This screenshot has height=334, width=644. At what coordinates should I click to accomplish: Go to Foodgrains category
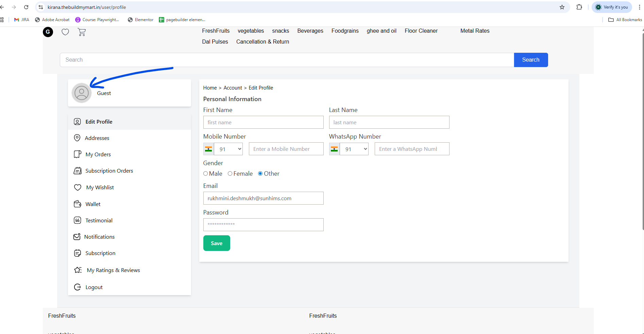coord(345,31)
